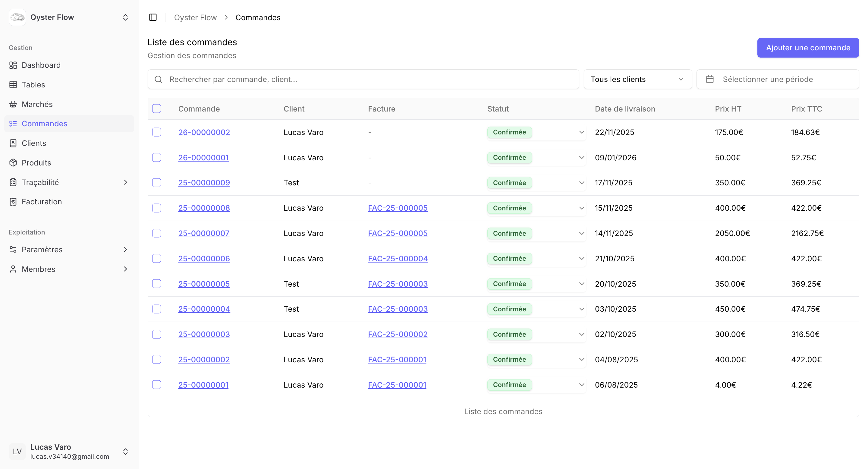
Task: Expand the Traçabilité submenu chevron
Action: click(125, 182)
